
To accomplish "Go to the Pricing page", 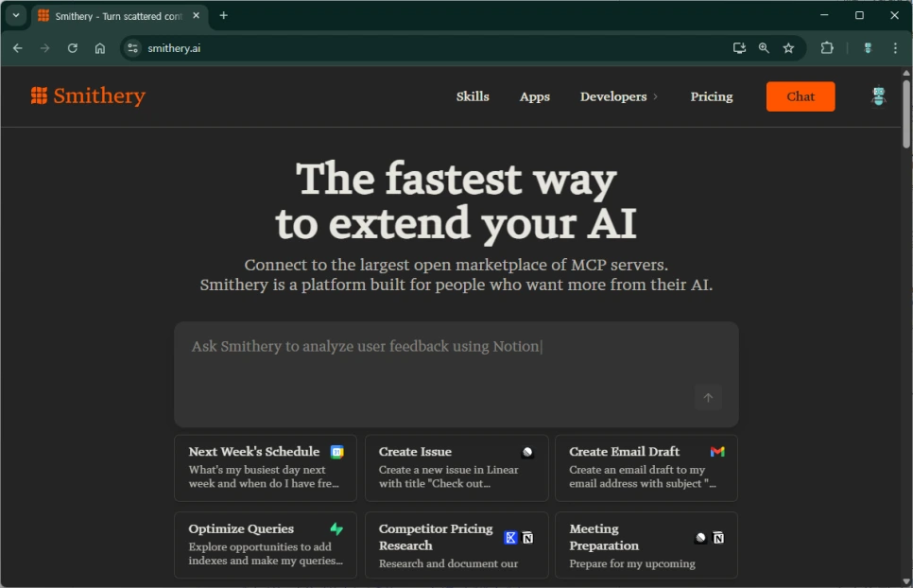I will pyautogui.click(x=712, y=96).
